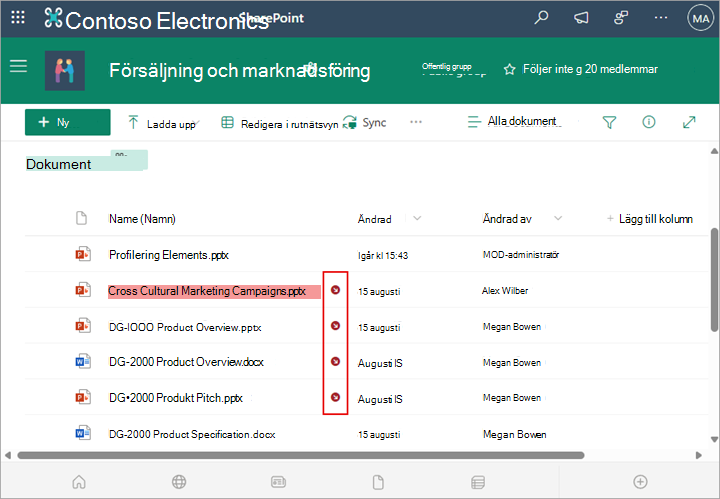Open the command bar overflow ellipsis
This screenshot has width=720, height=499.
[x=416, y=122]
